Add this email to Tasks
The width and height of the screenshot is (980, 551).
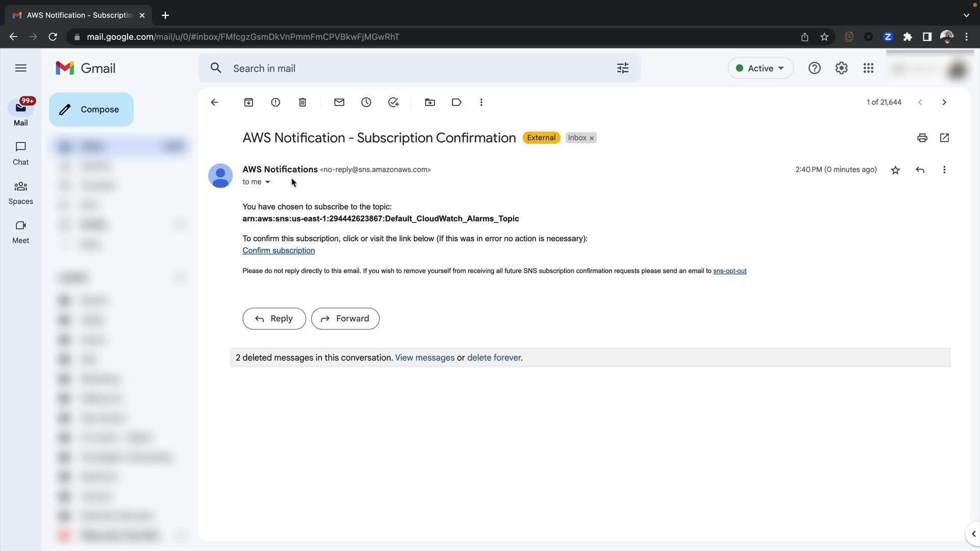point(394,103)
